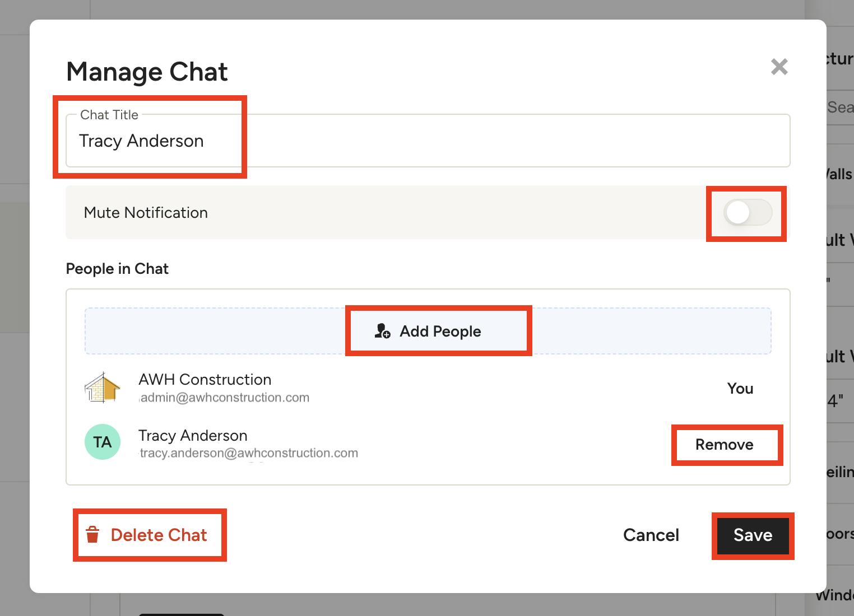This screenshot has width=854, height=616.
Task: Click the People in Chat heading
Action: click(117, 269)
